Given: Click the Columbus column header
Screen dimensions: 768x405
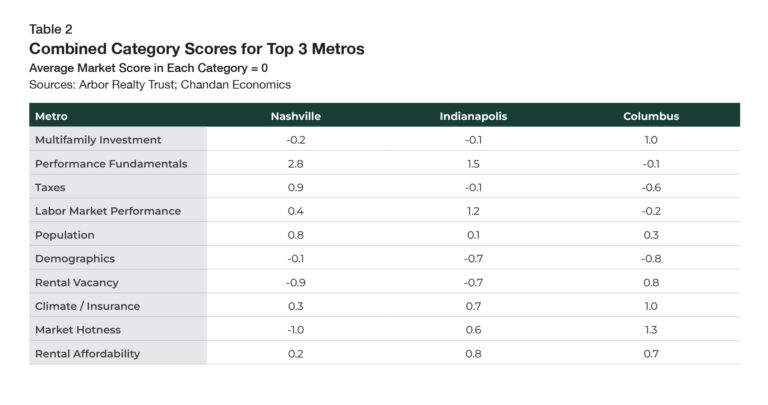Looking at the screenshot, I should 651,116.
